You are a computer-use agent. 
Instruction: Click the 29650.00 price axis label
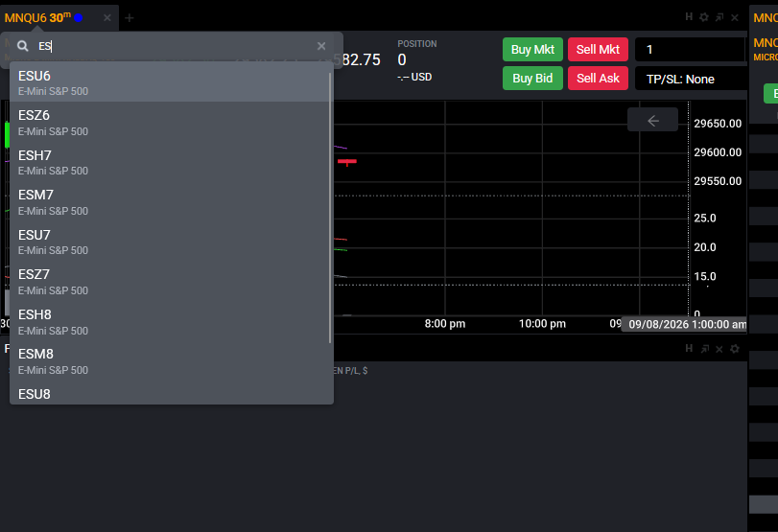(x=718, y=124)
